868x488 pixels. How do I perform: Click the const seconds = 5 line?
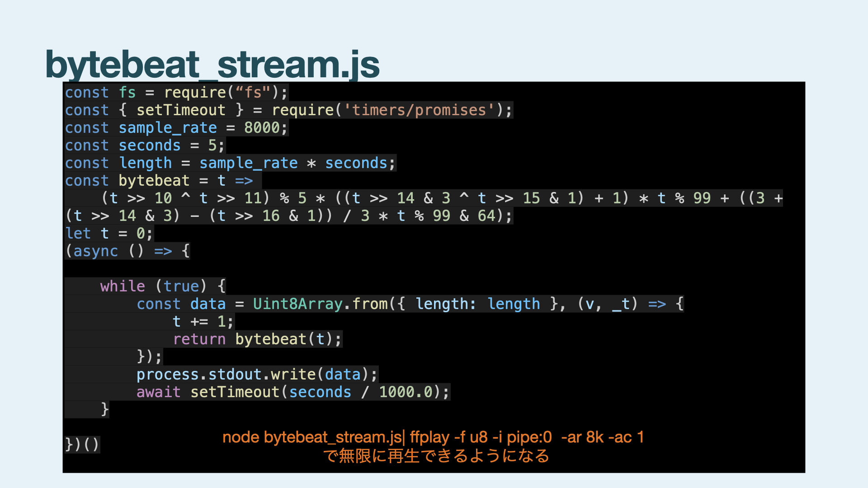[x=145, y=145]
